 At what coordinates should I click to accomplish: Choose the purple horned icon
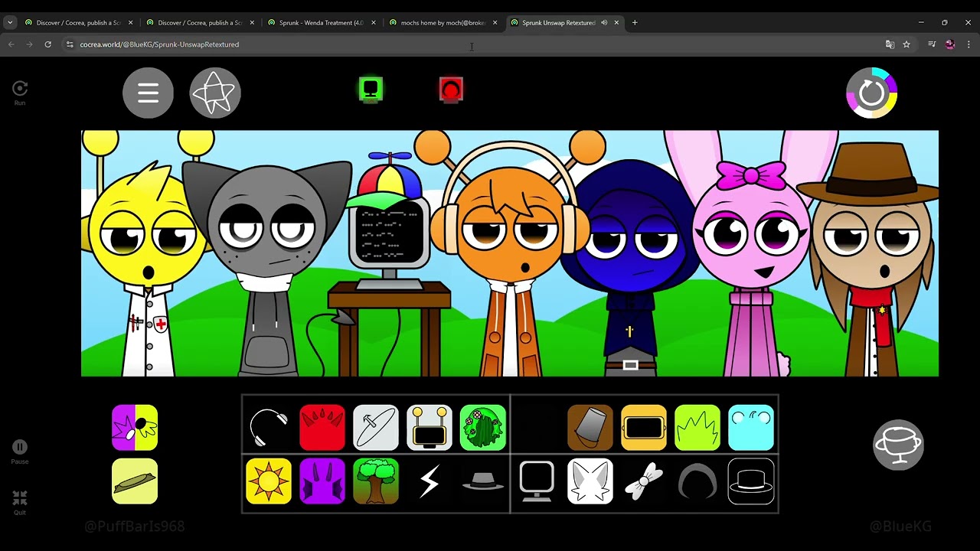pyautogui.click(x=322, y=481)
